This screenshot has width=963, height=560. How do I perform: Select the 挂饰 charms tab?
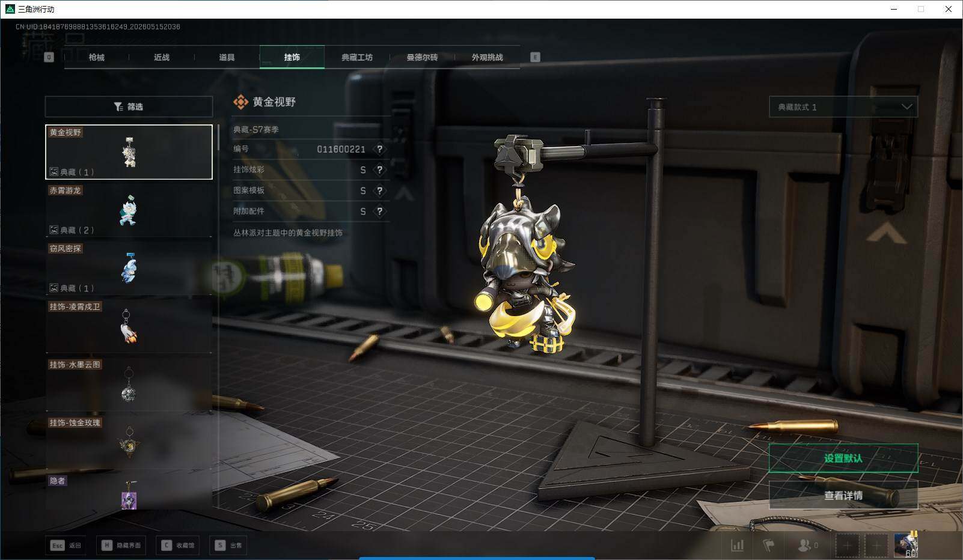[292, 57]
